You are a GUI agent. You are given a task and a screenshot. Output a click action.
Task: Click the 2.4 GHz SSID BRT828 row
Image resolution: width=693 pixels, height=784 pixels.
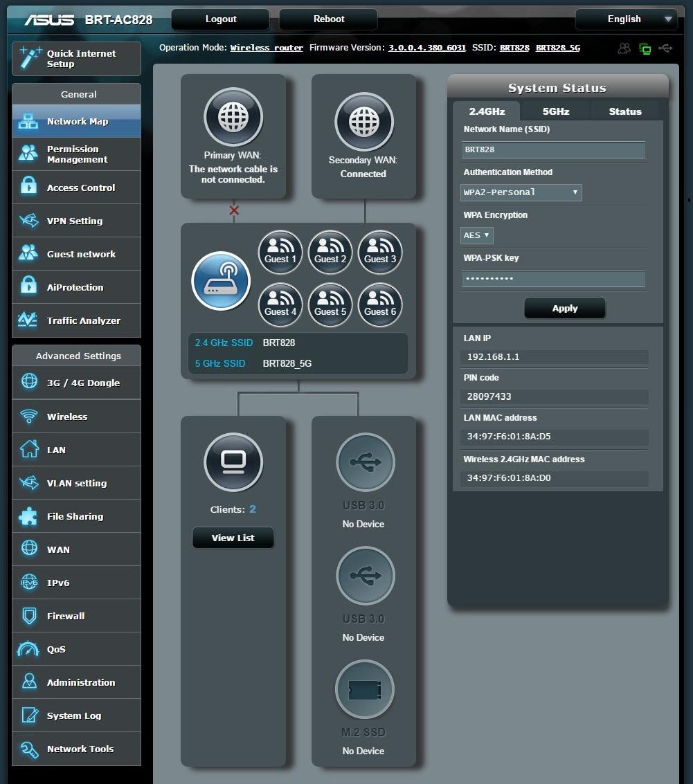(298, 343)
